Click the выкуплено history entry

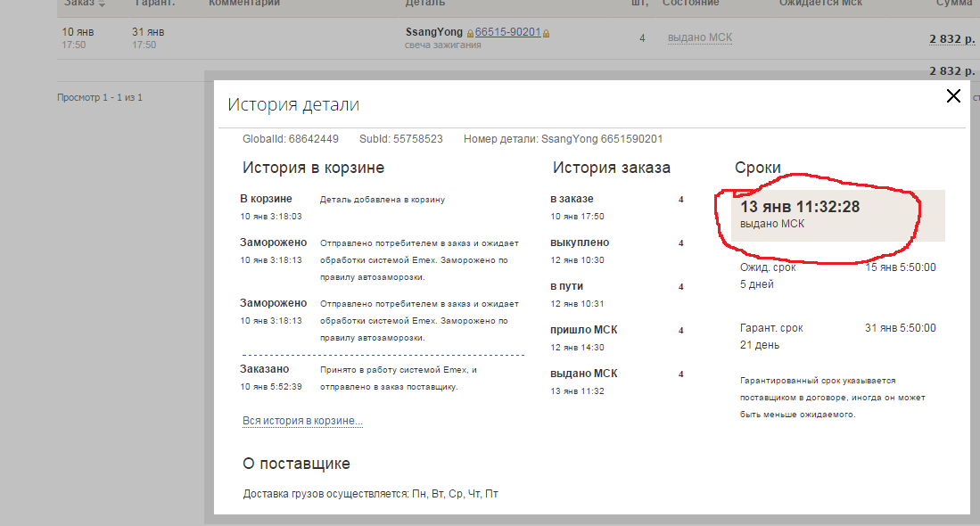click(579, 242)
